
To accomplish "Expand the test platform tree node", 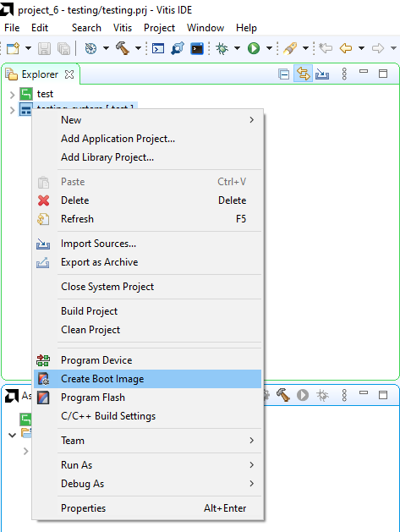I will coord(12,95).
